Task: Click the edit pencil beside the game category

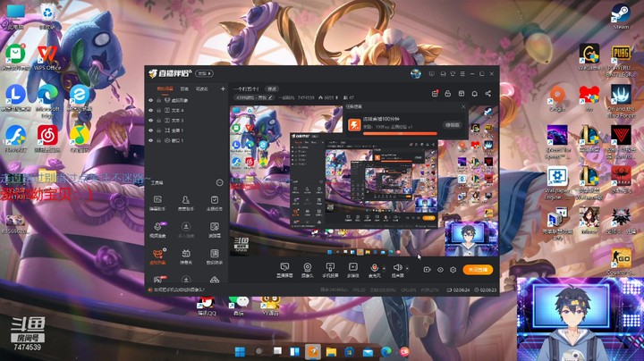Action: pyautogui.click(x=270, y=97)
